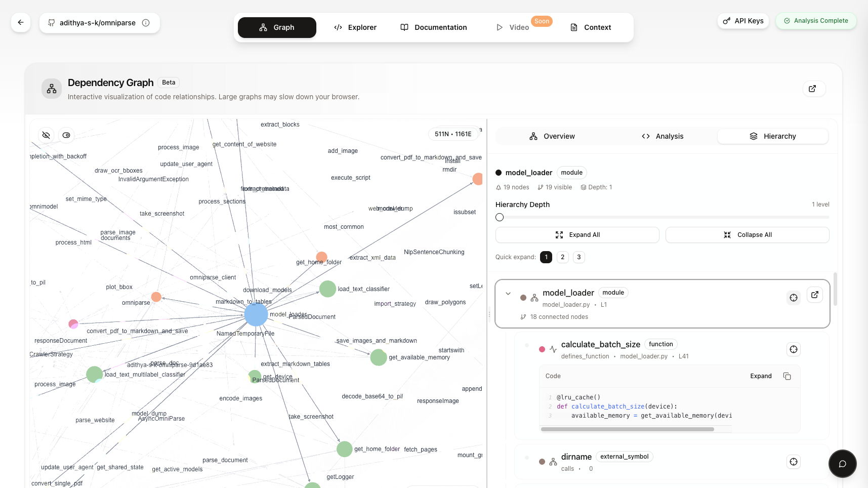Screen dimensions: 868x488
Task: Set quick expand to level 2
Action: coord(562,257)
